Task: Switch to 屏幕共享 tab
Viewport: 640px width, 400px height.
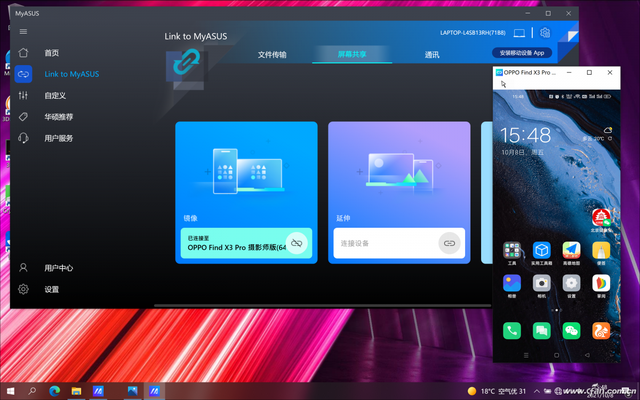Action: 352,54
